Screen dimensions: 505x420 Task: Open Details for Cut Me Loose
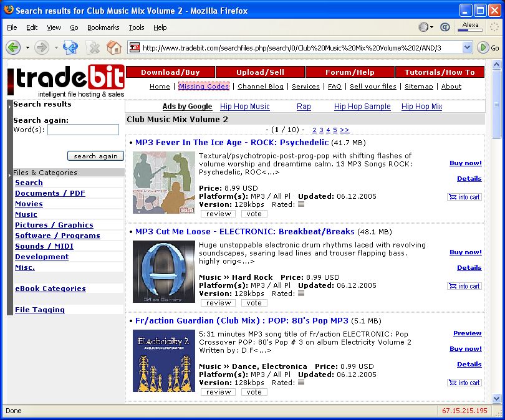pyautogui.click(x=469, y=268)
